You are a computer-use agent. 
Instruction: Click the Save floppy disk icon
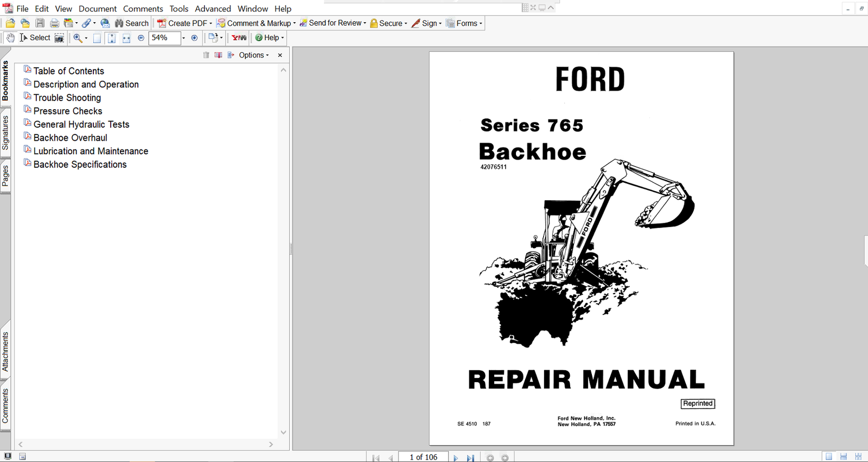click(x=40, y=23)
